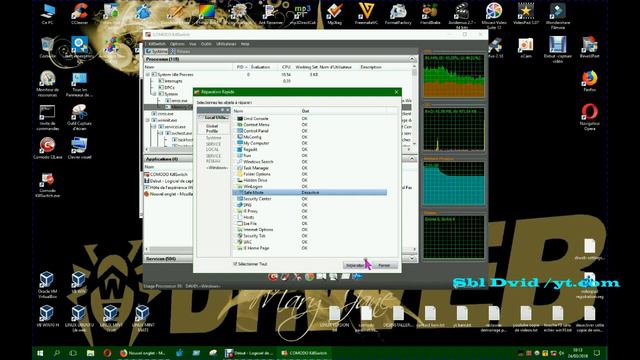This screenshot has height=360, width=640.
Task: Switch to the Réseau tab
Action: click(180, 51)
